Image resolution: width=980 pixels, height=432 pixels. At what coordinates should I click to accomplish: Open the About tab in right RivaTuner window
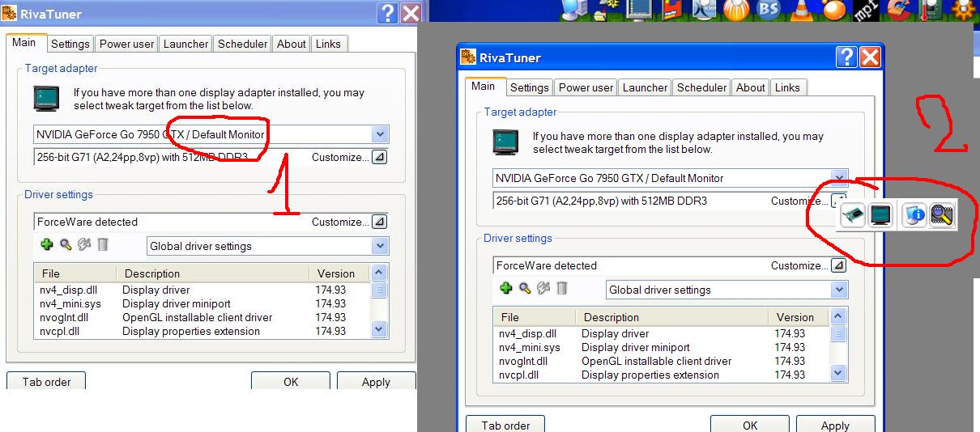click(x=750, y=87)
